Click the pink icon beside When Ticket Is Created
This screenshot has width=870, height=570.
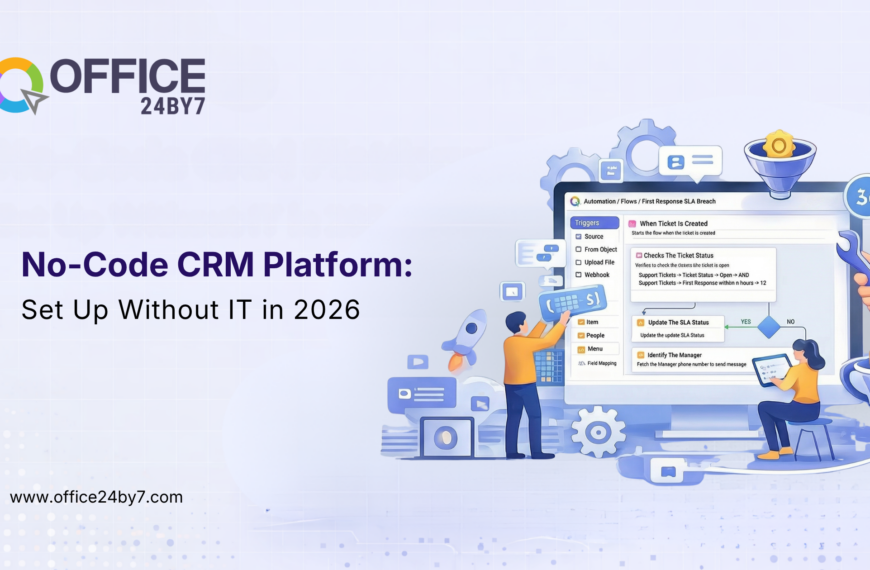coord(632,224)
